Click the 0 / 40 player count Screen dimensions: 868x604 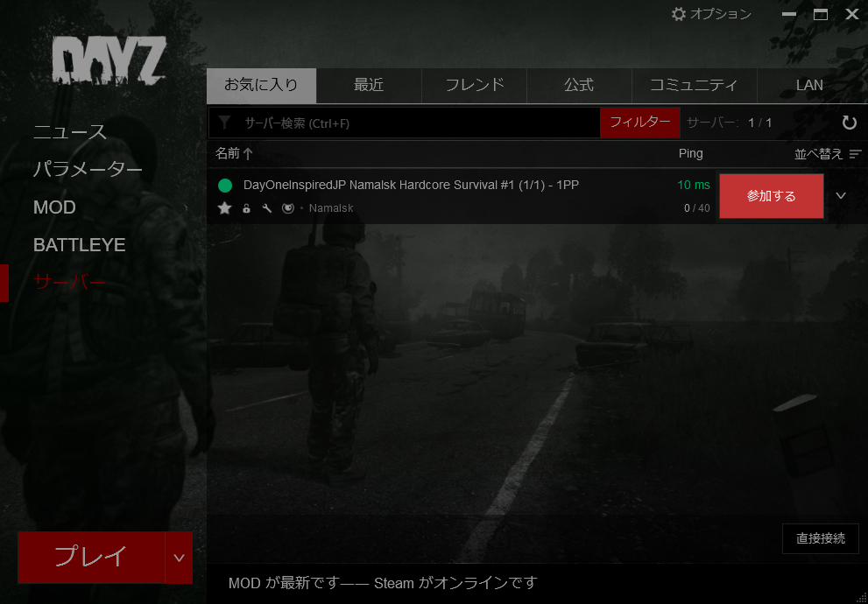[x=697, y=208]
